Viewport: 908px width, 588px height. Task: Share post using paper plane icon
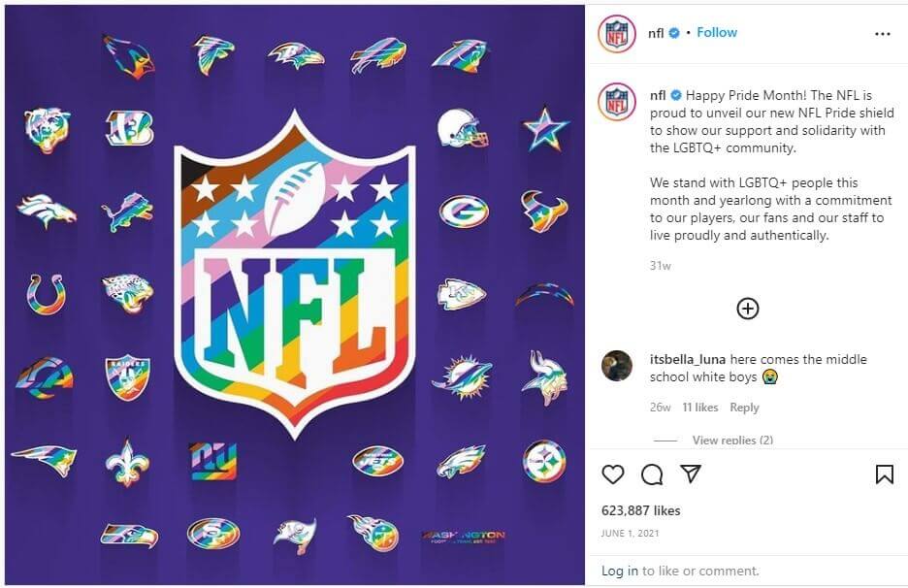pyautogui.click(x=691, y=474)
